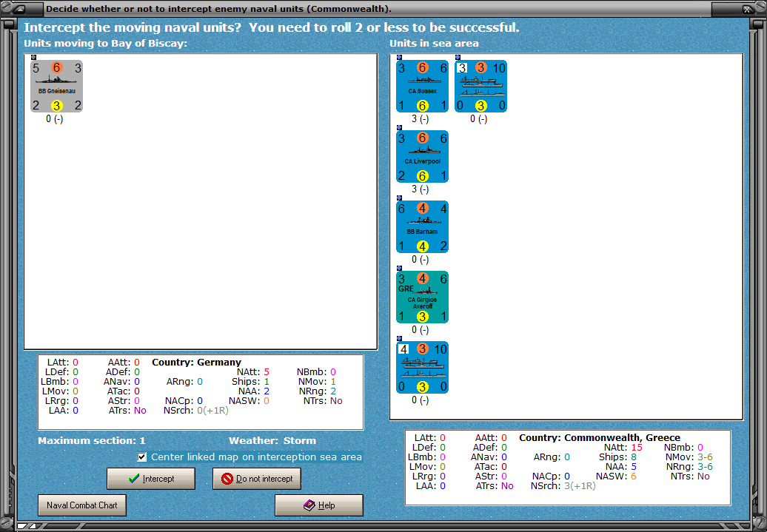The image size is (767, 532).
Task: Click the Commonwealth Ships value 8
Action: coord(634,457)
